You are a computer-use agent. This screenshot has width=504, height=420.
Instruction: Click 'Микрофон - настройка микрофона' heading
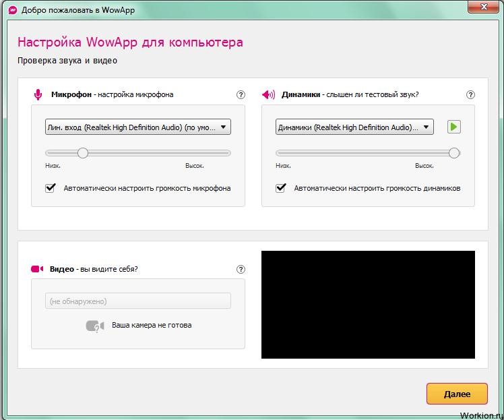click(x=112, y=94)
